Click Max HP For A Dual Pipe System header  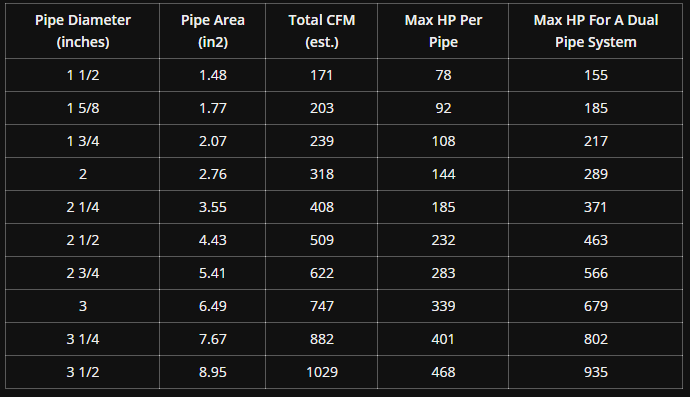(x=596, y=31)
